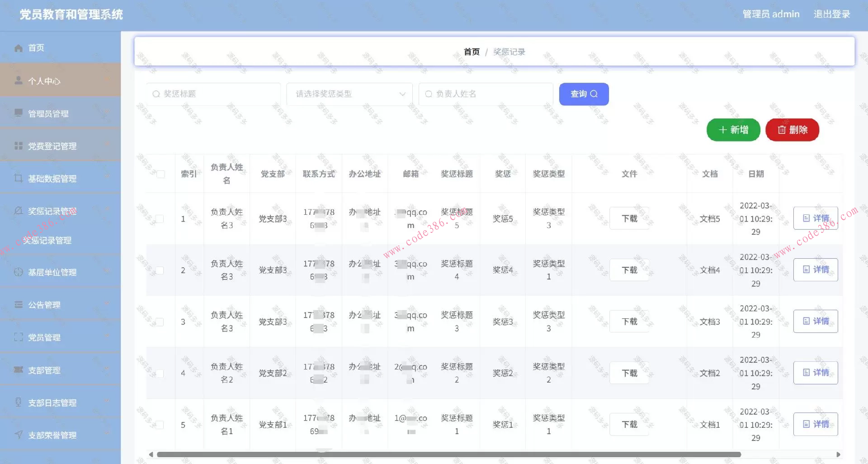Viewport: 868px width, 464px height.
Task: Open the 请选择奖惩类型 dropdown
Action: tap(349, 94)
